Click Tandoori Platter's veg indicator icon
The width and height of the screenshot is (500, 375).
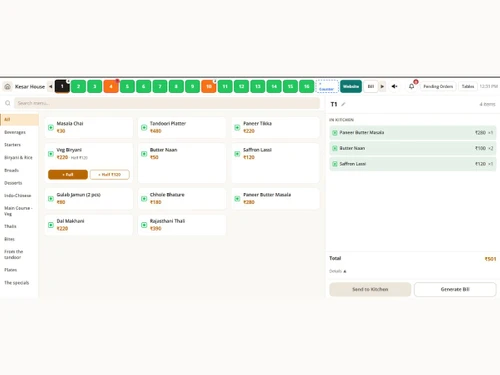click(x=144, y=127)
